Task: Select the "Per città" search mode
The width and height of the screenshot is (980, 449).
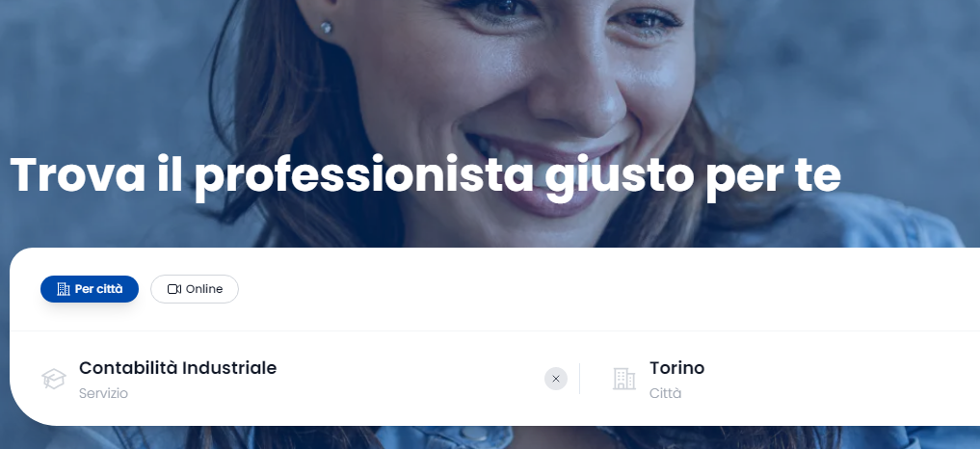Action: 90,289
